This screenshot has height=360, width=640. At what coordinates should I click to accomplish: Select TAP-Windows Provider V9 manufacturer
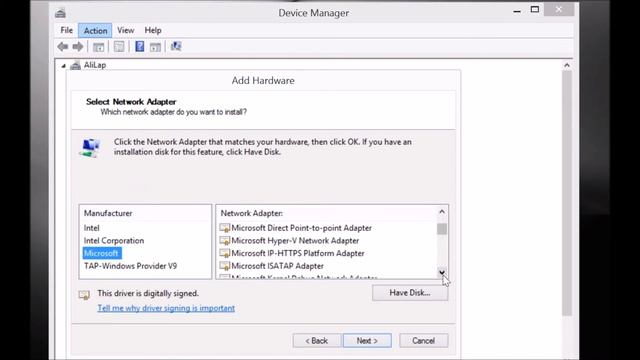130,266
